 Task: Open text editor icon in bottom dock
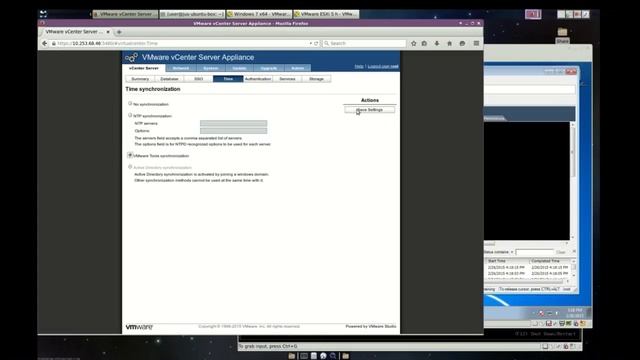313,356
